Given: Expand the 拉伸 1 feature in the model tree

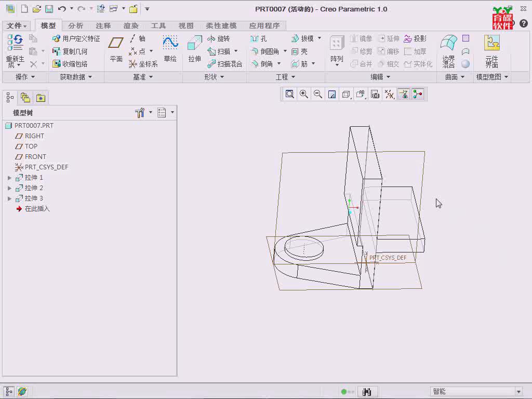Looking at the screenshot, I should [9, 178].
